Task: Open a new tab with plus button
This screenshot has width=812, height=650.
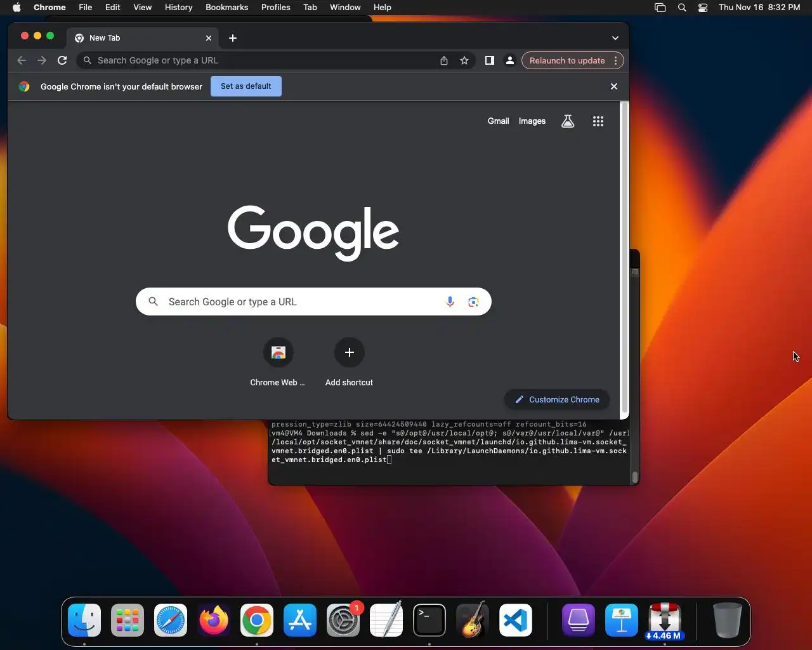Action: (x=233, y=38)
